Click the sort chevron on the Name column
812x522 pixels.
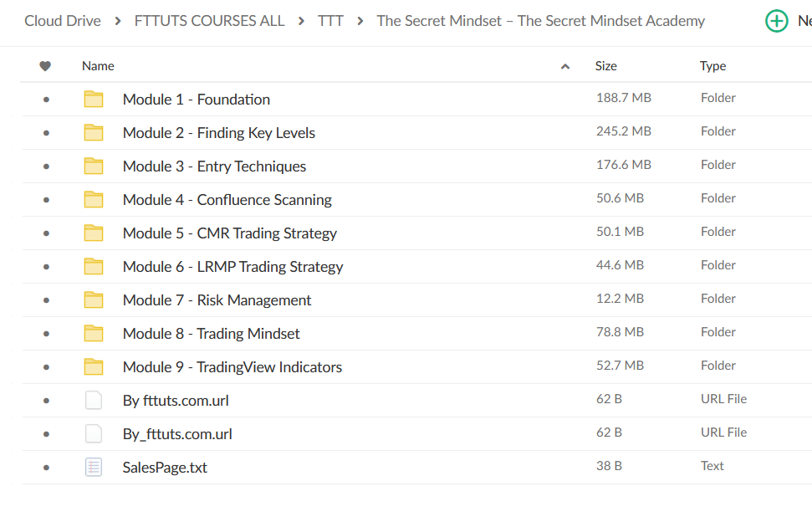(x=565, y=65)
